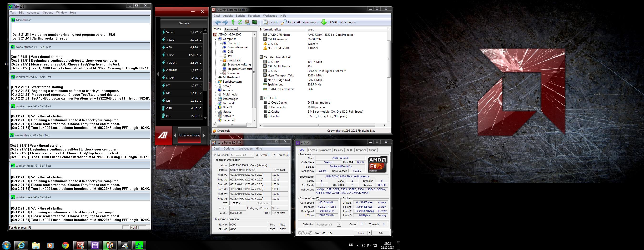
Task: Click Treiber Aktualisierungen in AIDA64 toolbar
Action: pyautogui.click(x=300, y=22)
